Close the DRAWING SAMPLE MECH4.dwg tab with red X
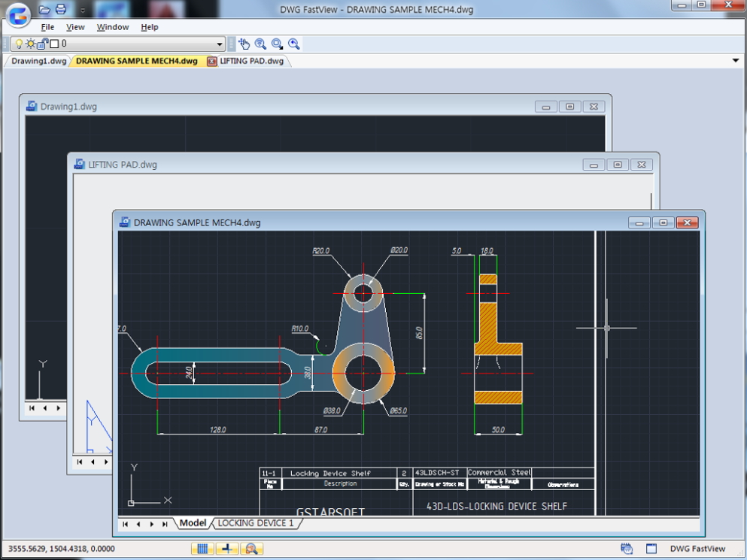 coord(211,61)
